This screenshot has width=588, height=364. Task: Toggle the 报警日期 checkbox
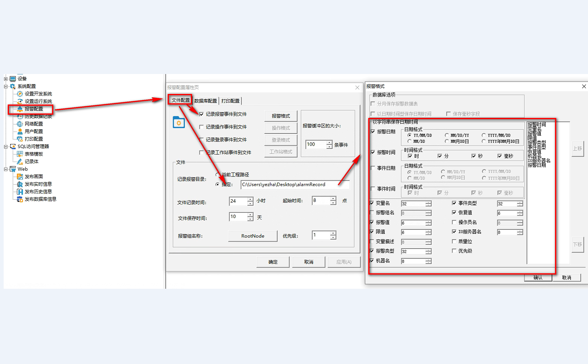373,132
